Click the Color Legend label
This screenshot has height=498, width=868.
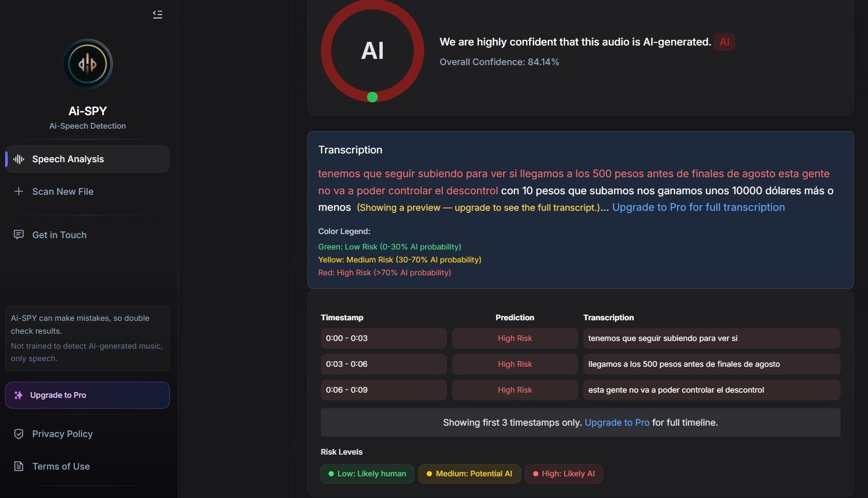tap(344, 231)
